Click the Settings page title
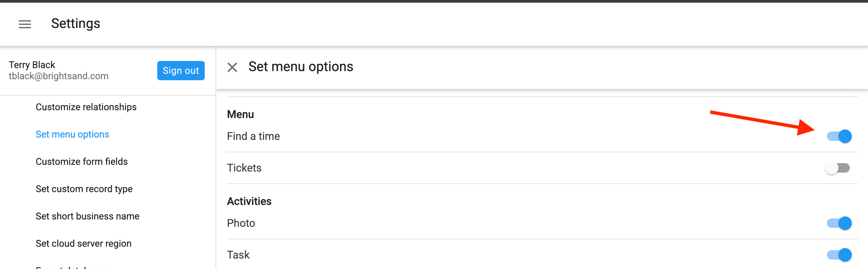Viewport: 868px width, 269px height. tap(75, 24)
